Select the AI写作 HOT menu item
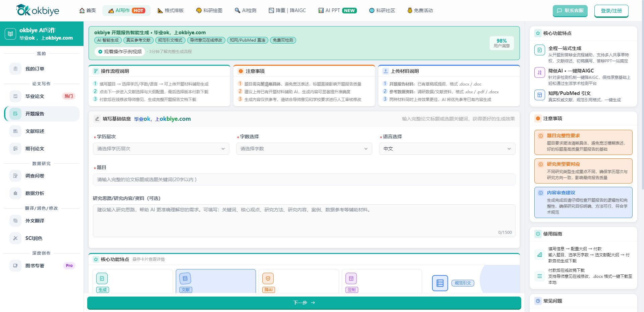This screenshot has width=644, height=312. coord(126,10)
